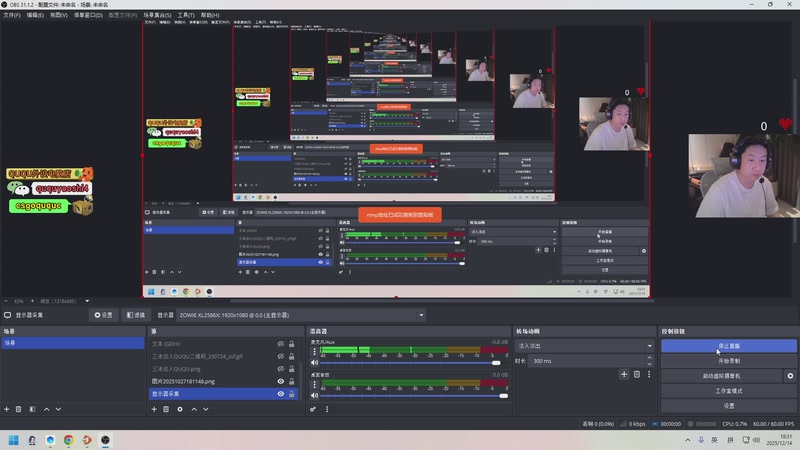Open Chrome from the taskbar
The height and width of the screenshot is (450, 800).
[x=68, y=440]
